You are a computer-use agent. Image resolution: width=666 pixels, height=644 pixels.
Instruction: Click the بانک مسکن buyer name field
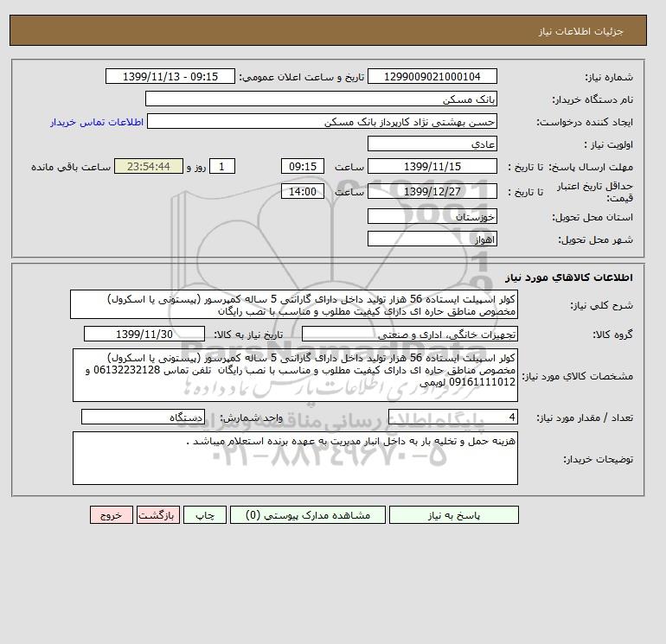point(321,99)
